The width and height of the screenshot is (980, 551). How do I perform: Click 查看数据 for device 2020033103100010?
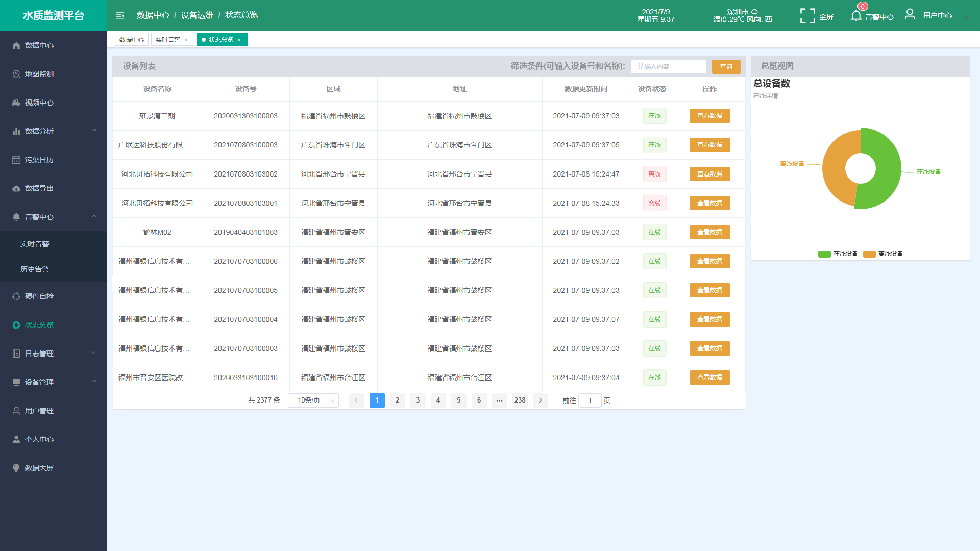709,378
